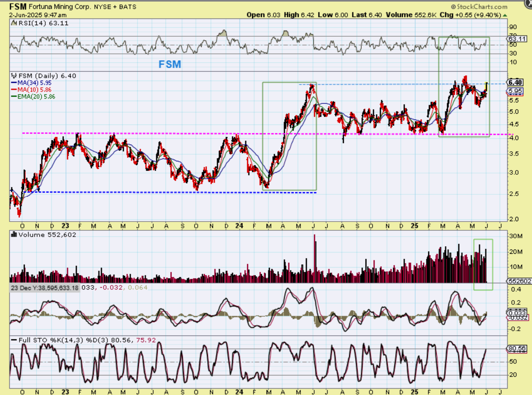Click the 6.40 price tag on the right axis

(514, 82)
